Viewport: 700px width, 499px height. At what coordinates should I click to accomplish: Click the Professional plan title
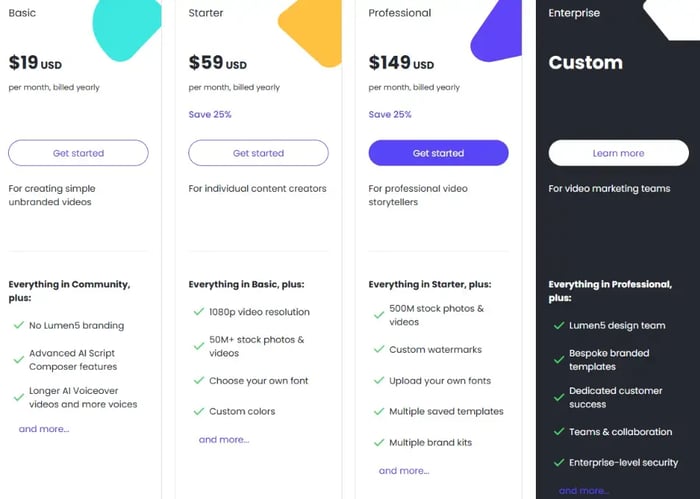coord(400,13)
